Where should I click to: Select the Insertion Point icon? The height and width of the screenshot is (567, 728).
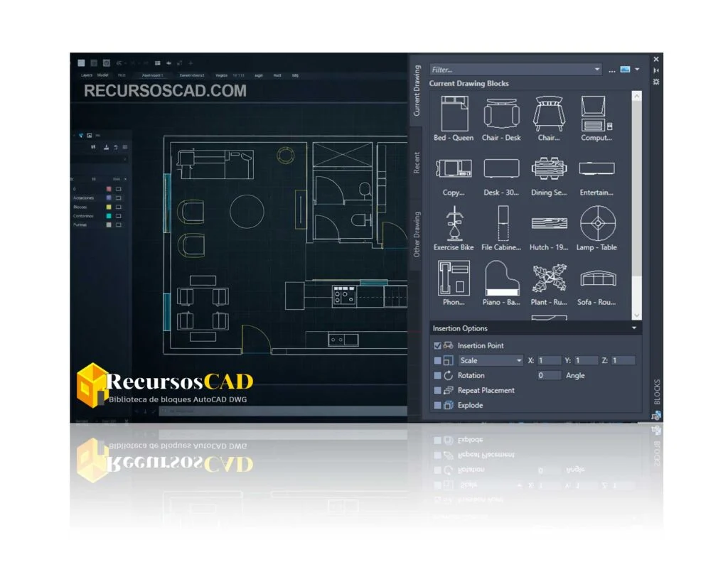tap(448, 345)
